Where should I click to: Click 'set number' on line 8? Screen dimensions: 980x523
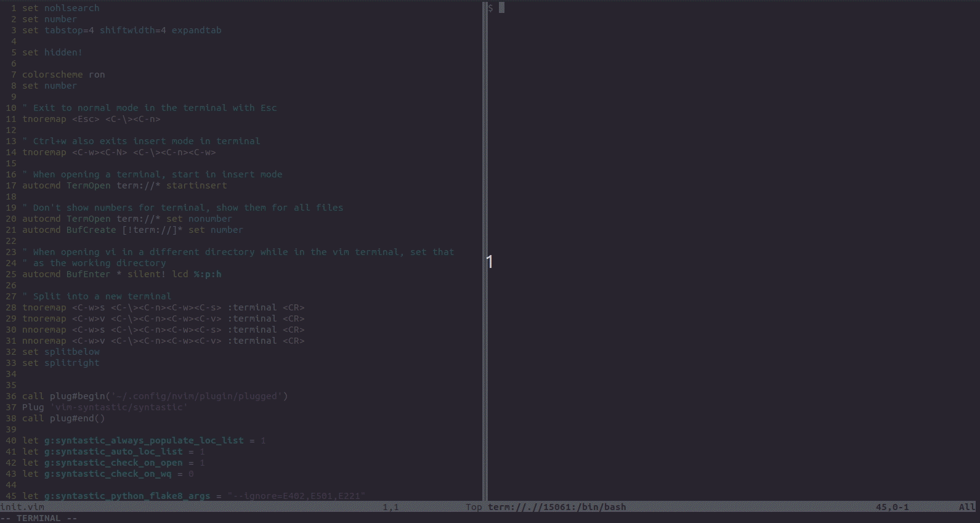[x=49, y=86]
